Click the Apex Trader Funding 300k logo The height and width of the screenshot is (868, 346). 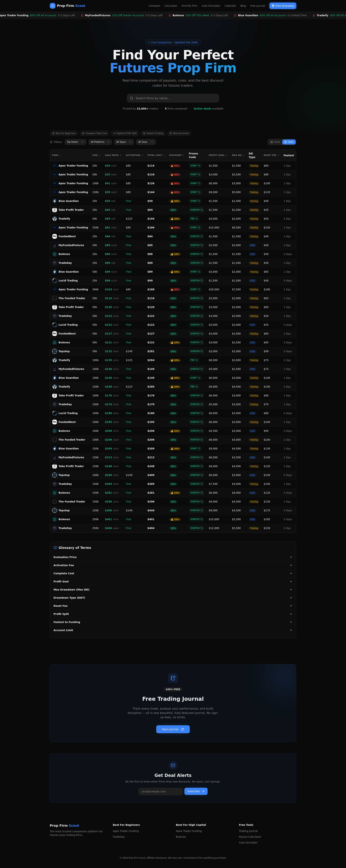[x=55, y=289]
